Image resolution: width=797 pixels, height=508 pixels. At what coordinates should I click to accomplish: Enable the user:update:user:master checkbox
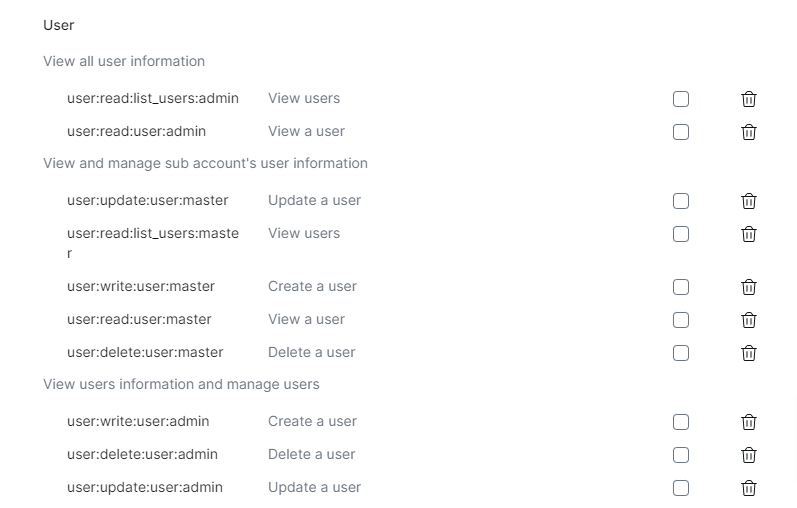click(x=681, y=201)
